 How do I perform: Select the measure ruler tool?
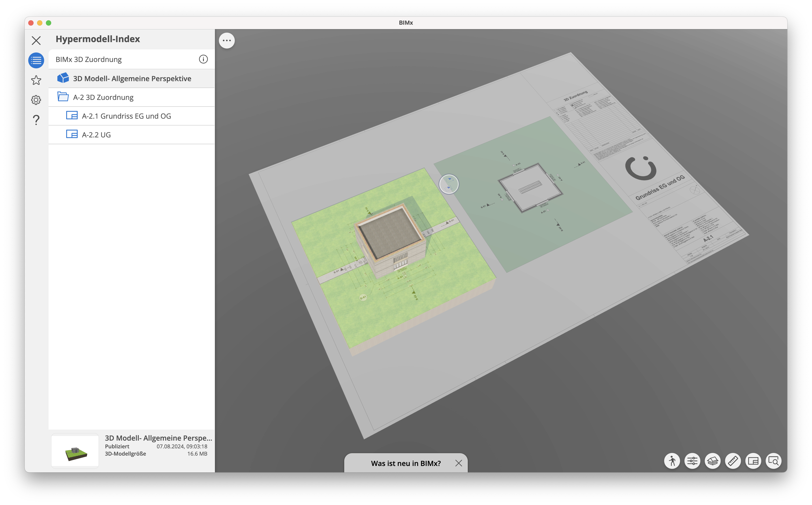(733, 461)
